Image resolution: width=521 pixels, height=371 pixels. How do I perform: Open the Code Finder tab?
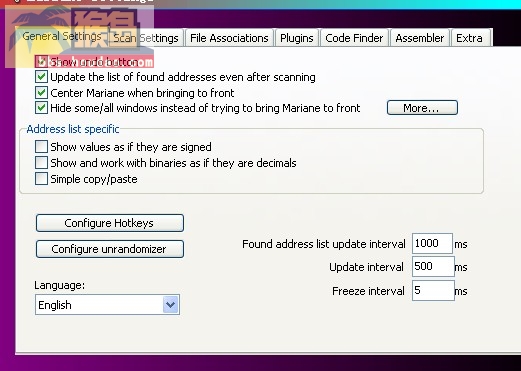pos(354,38)
